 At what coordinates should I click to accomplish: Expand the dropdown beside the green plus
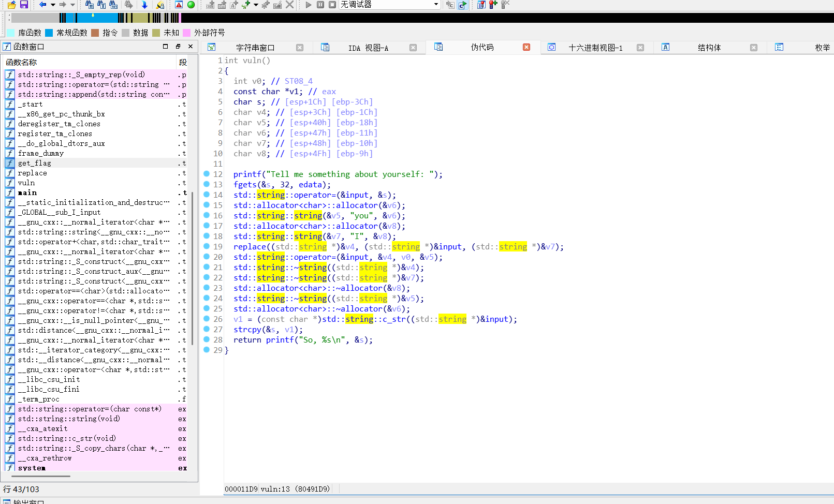(256, 5)
